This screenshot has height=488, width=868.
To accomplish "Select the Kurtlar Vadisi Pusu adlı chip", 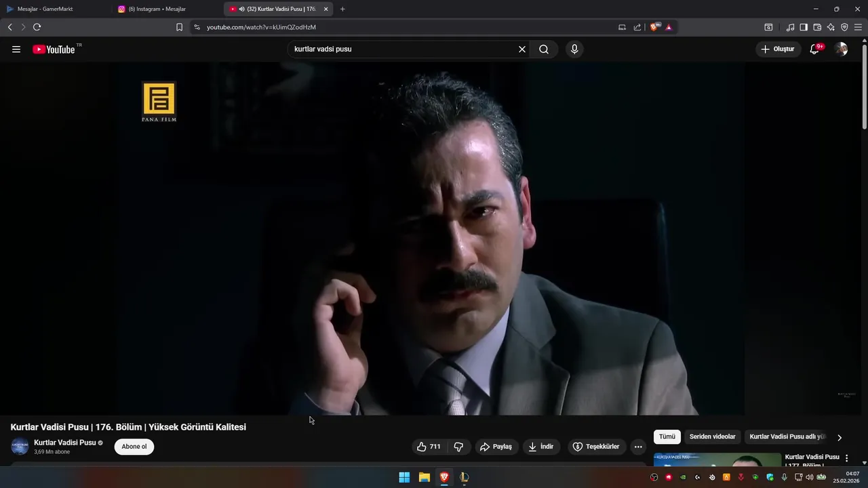I will coord(787,437).
